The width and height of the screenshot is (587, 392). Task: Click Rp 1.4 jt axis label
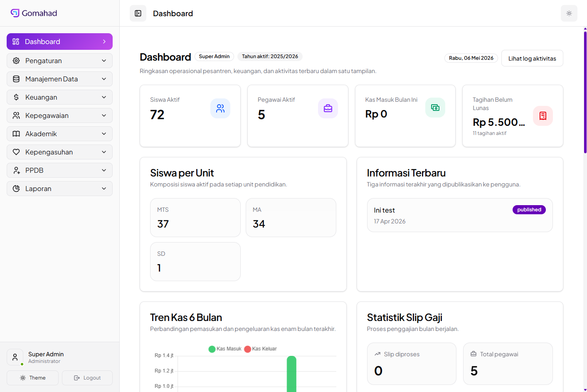(x=164, y=355)
